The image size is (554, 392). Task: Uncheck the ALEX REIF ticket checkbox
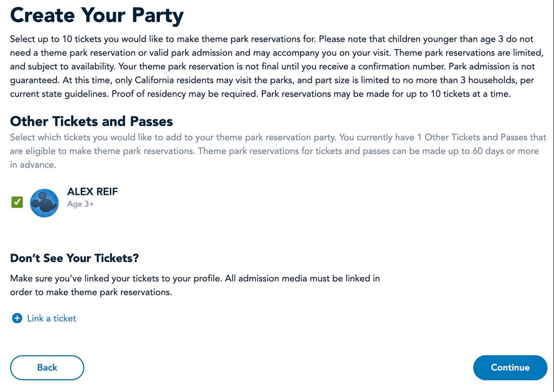point(17,202)
